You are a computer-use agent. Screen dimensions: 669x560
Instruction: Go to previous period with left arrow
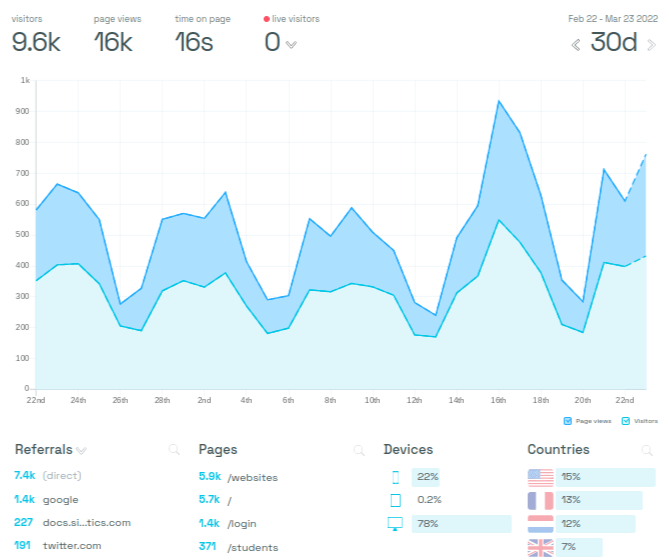click(576, 44)
